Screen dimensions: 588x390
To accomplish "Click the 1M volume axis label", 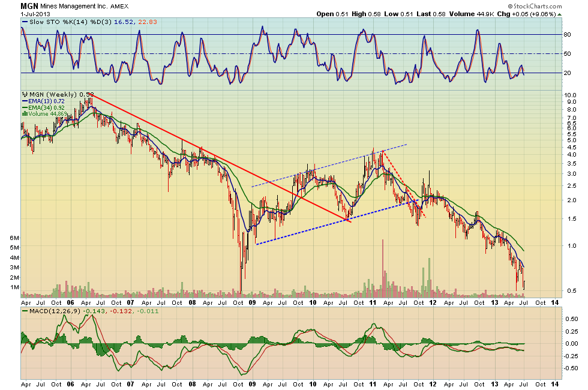I will [14, 287].
